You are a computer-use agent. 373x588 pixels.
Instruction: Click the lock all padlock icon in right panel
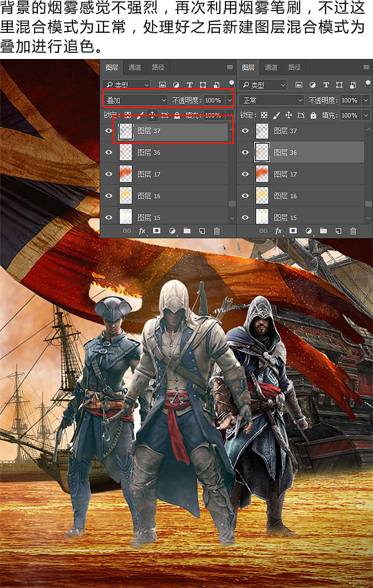tap(313, 115)
